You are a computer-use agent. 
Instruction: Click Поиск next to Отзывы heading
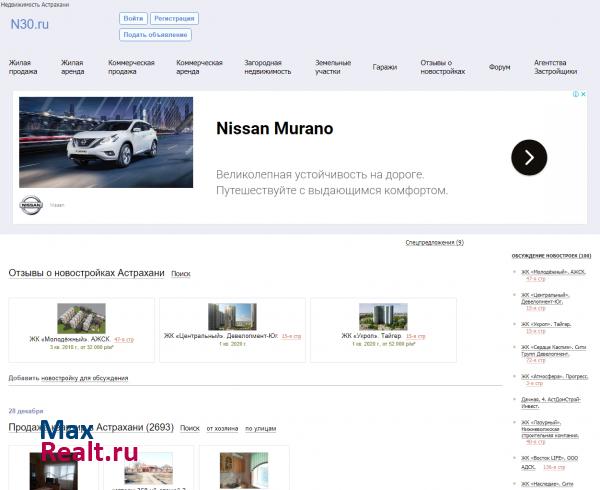181,274
